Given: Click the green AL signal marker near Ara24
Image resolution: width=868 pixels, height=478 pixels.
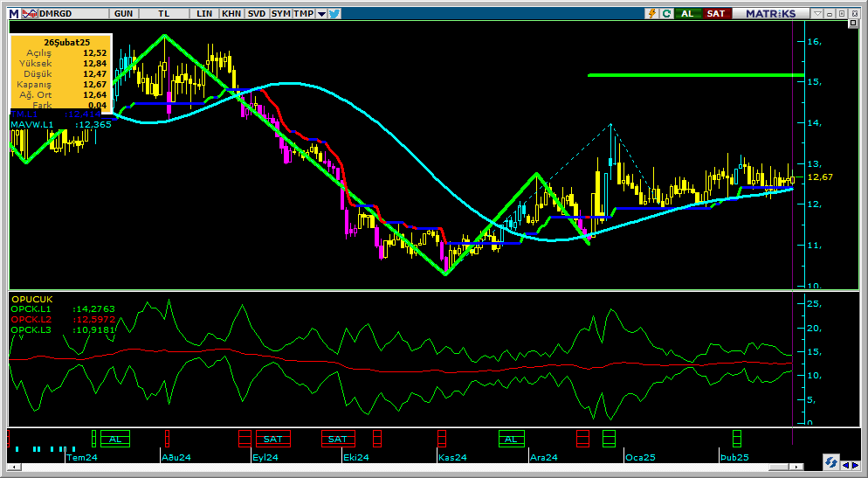Looking at the screenshot, I should click(511, 439).
